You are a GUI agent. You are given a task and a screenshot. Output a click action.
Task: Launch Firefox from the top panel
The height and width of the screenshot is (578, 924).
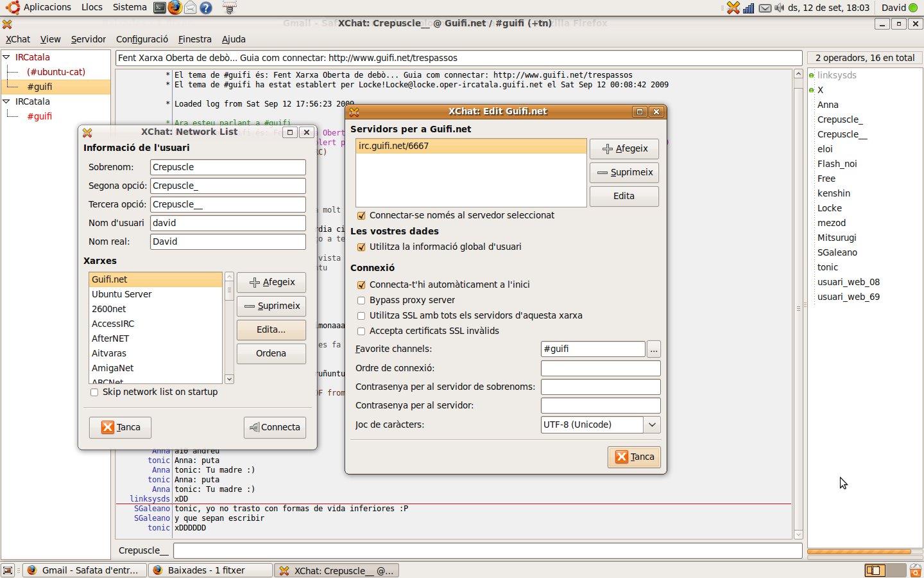175,8
